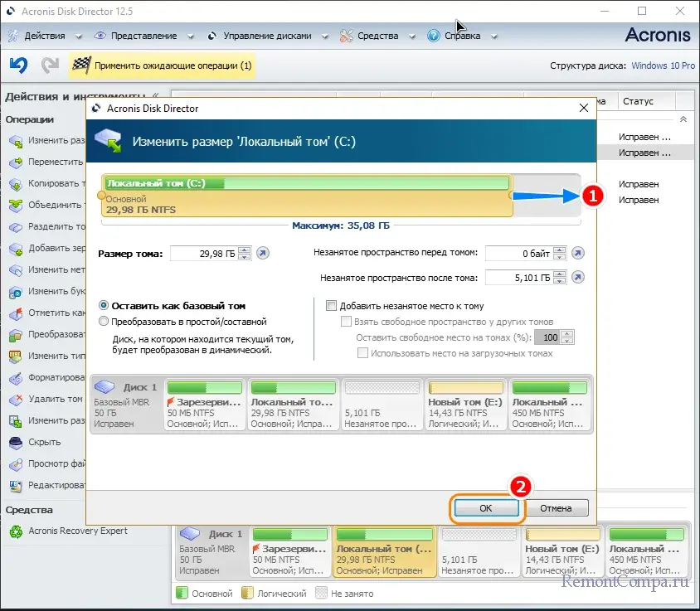The width and height of the screenshot is (700, 611).
Task: Click the C: volume bar in resize slider
Action: (x=307, y=196)
